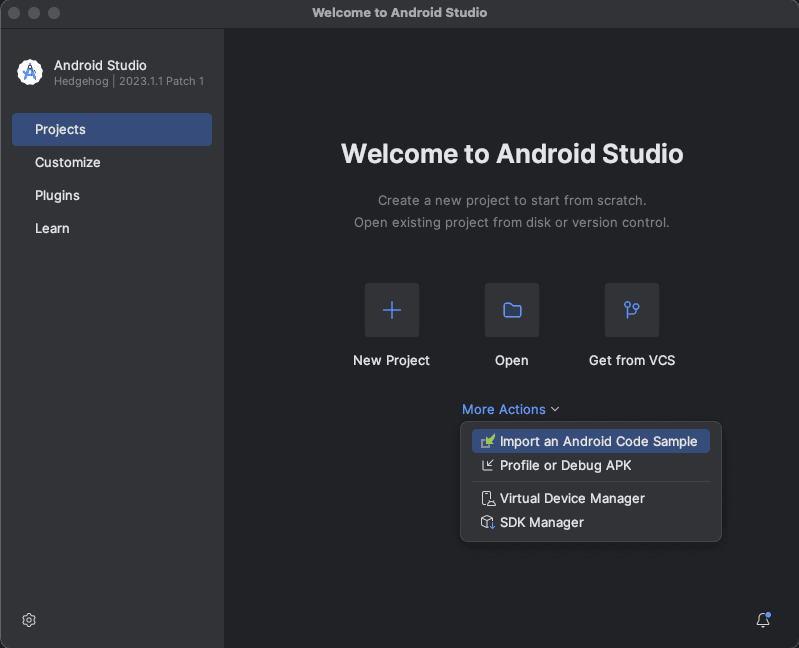This screenshot has height=648, width=799.
Task: Select the Projects sidebar tab
Action: tap(112, 129)
